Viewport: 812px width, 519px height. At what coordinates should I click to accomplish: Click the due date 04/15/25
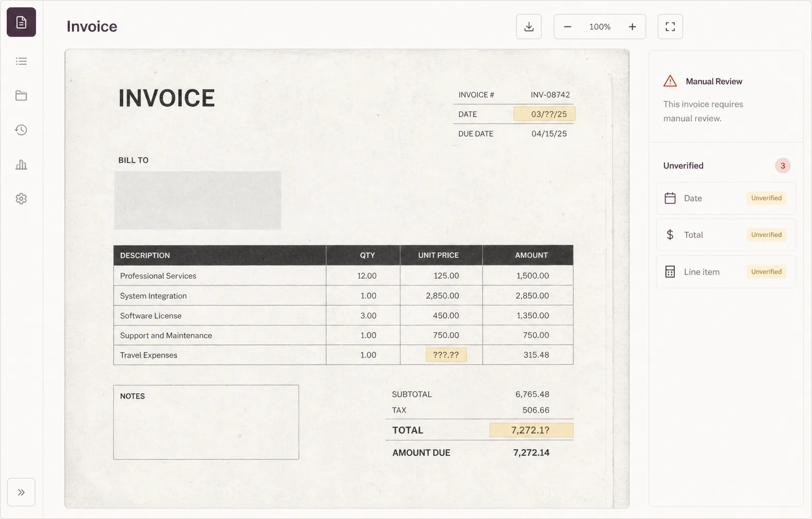pyautogui.click(x=549, y=134)
